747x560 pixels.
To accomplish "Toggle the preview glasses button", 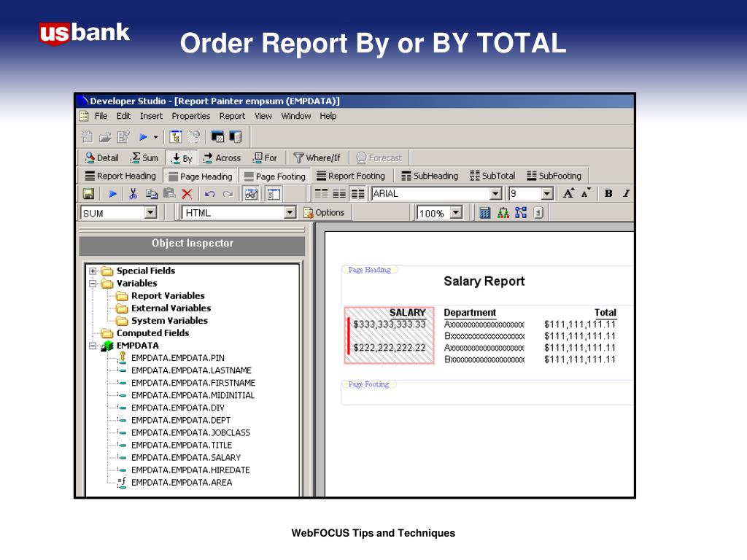I will [x=251, y=194].
